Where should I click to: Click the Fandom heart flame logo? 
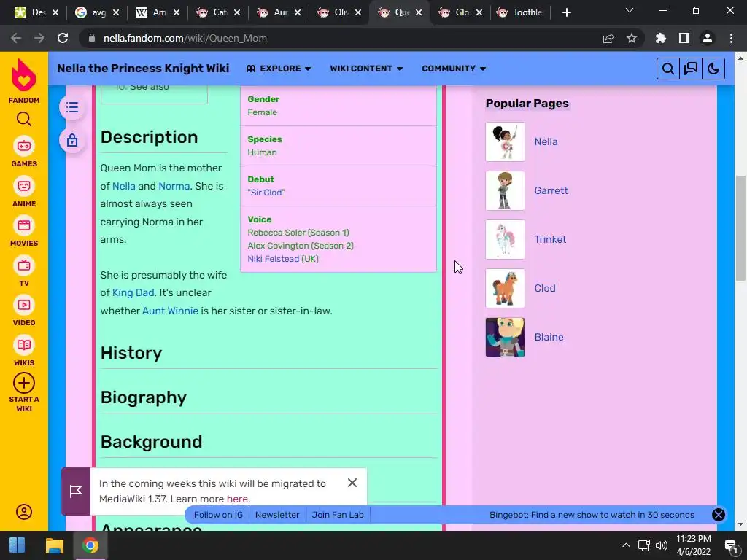click(x=24, y=75)
